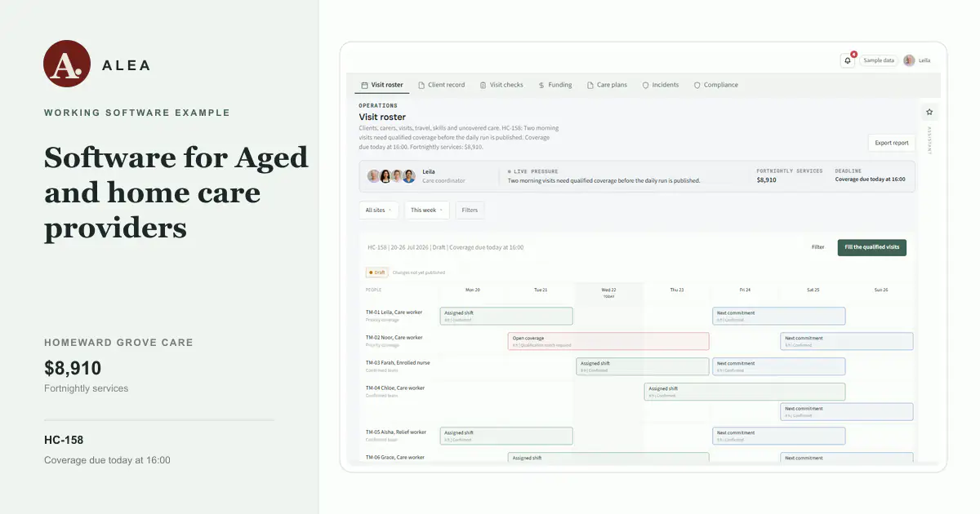The image size is (980, 514).
Task: Click the vertical Assistant label
Action: coord(929,141)
